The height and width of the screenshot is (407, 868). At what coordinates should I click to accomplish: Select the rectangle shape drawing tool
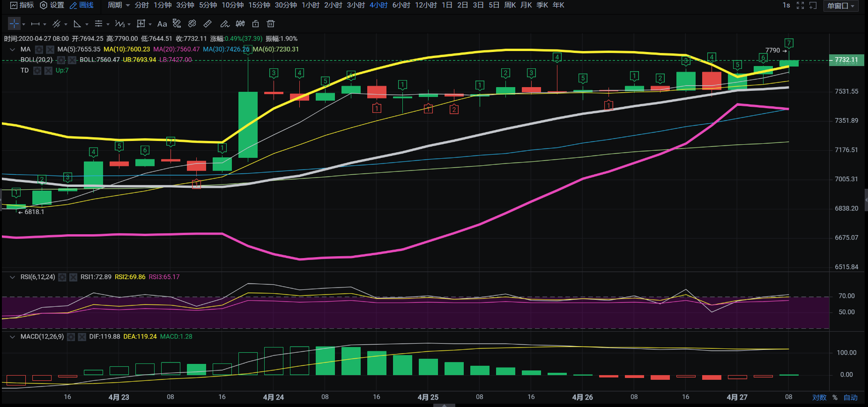[141, 24]
